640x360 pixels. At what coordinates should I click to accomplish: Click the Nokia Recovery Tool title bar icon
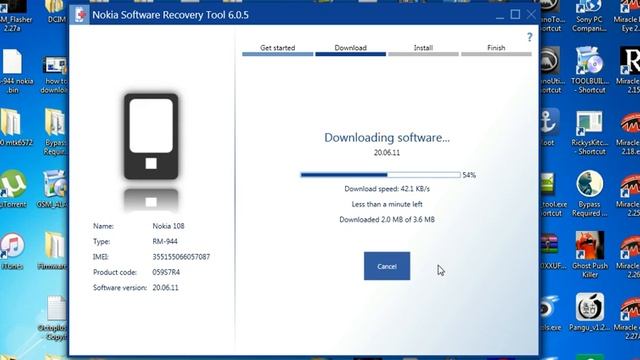pos(80,15)
